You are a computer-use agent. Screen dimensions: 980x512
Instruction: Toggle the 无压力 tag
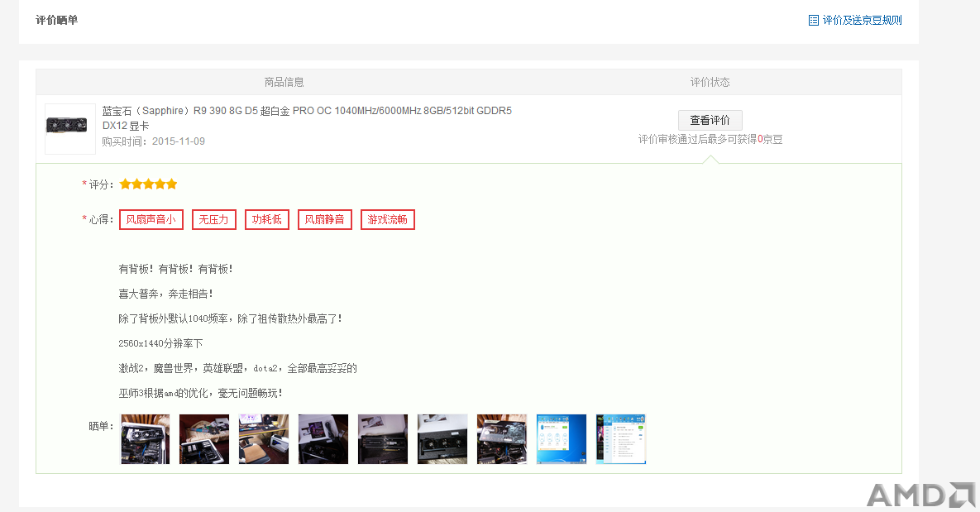coord(213,219)
